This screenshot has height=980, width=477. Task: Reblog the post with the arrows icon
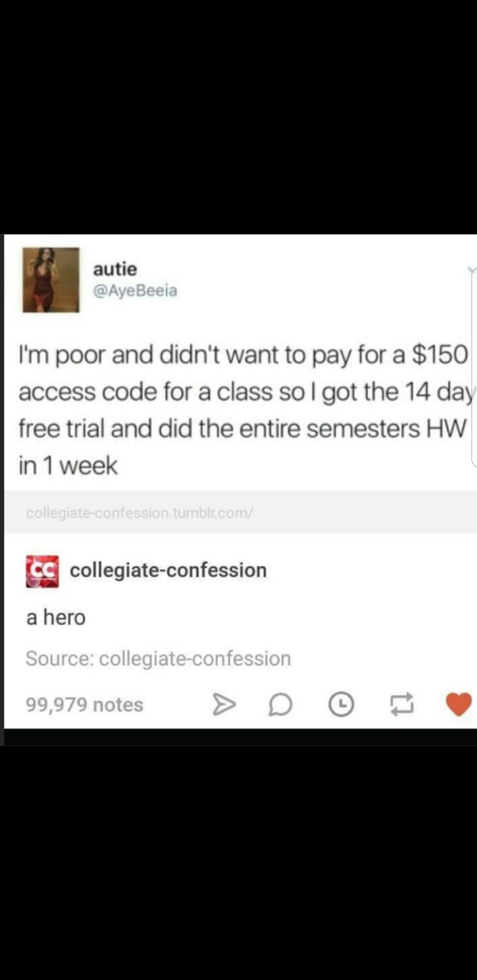(x=402, y=705)
